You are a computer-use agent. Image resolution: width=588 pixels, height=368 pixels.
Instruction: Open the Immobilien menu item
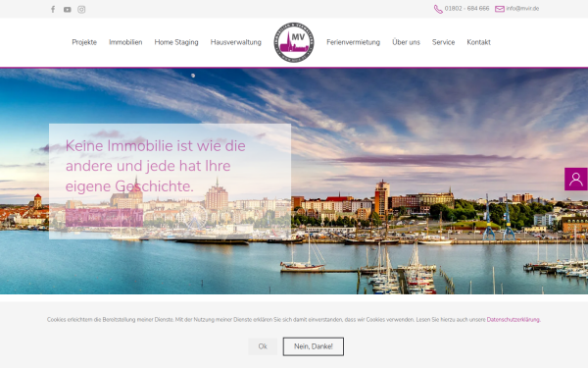(x=125, y=42)
